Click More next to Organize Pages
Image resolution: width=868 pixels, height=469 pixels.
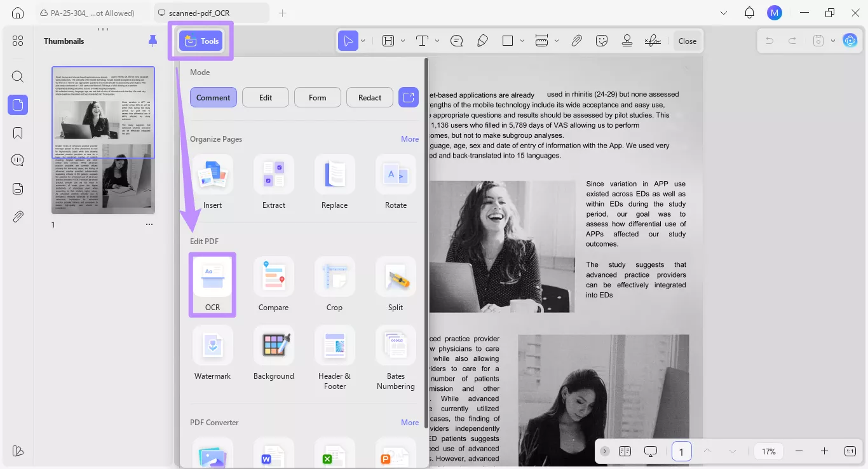click(x=410, y=139)
